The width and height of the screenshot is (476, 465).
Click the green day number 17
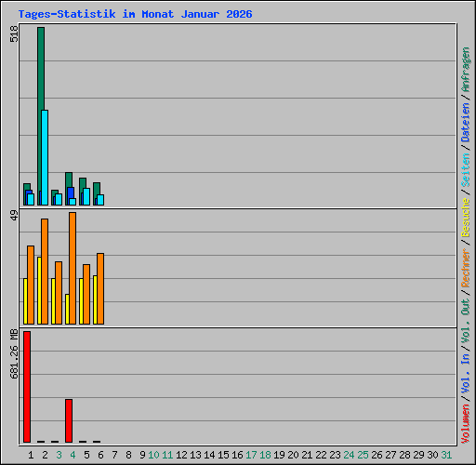pyautogui.click(x=251, y=455)
